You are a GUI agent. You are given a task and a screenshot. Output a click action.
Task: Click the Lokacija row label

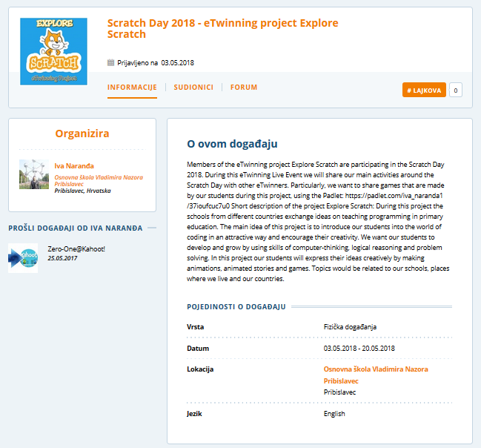coord(200,369)
